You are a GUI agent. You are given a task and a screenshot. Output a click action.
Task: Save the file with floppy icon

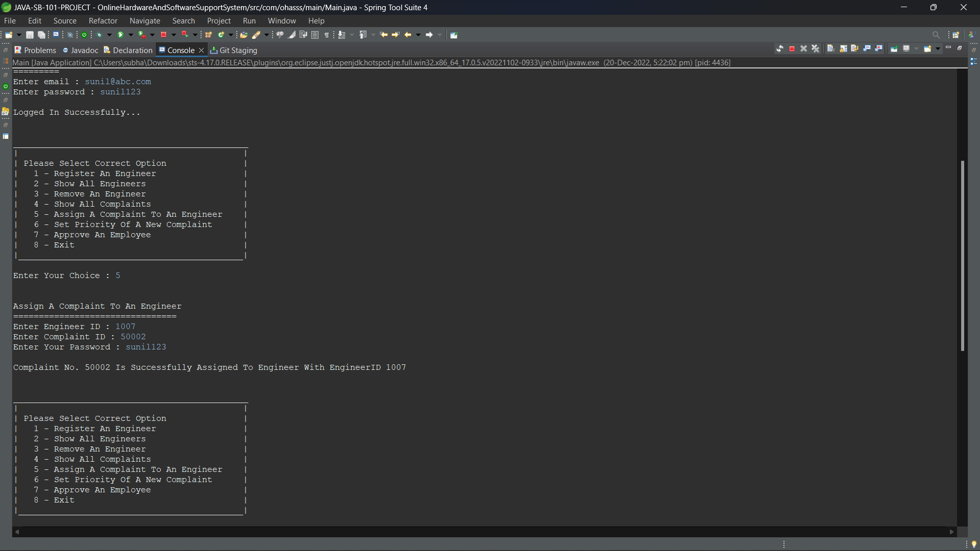(x=30, y=35)
